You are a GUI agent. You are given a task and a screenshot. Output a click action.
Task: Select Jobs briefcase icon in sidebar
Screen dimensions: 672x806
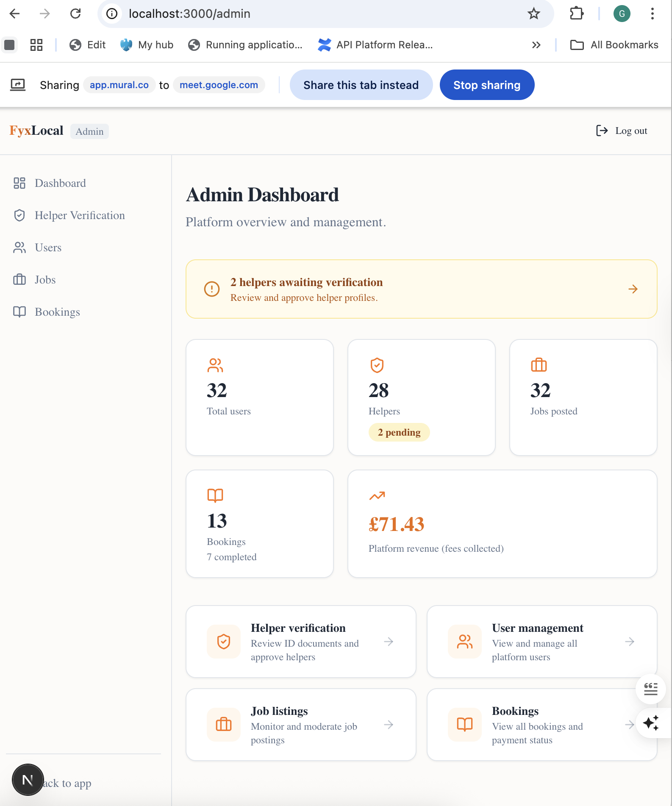pos(19,280)
